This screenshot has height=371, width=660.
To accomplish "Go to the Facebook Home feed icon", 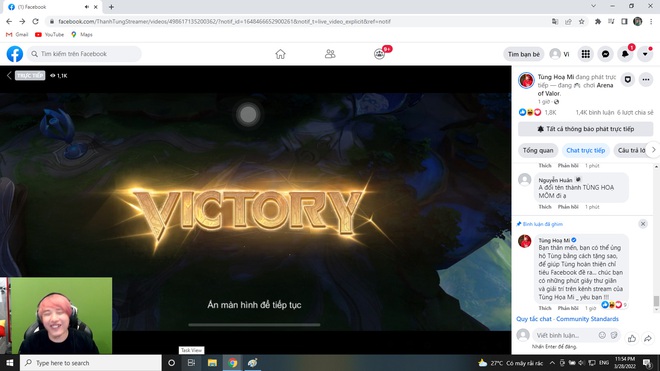I will point(280,54).
